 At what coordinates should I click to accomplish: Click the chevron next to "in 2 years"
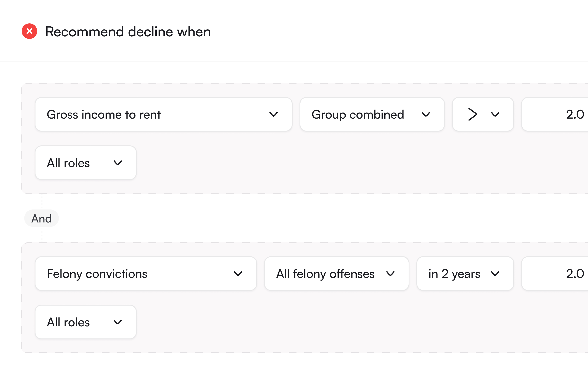pyautogui.click(x=495, y=274)
